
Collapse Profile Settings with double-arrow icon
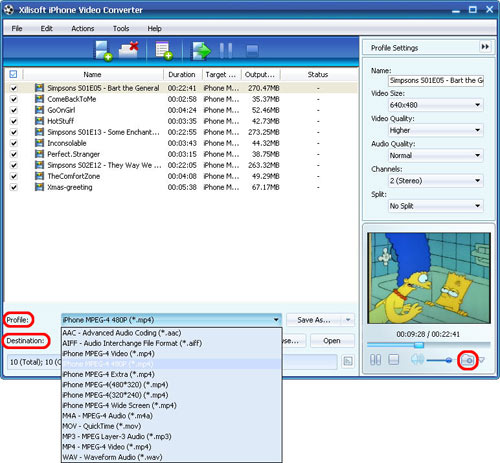point(485,47)
